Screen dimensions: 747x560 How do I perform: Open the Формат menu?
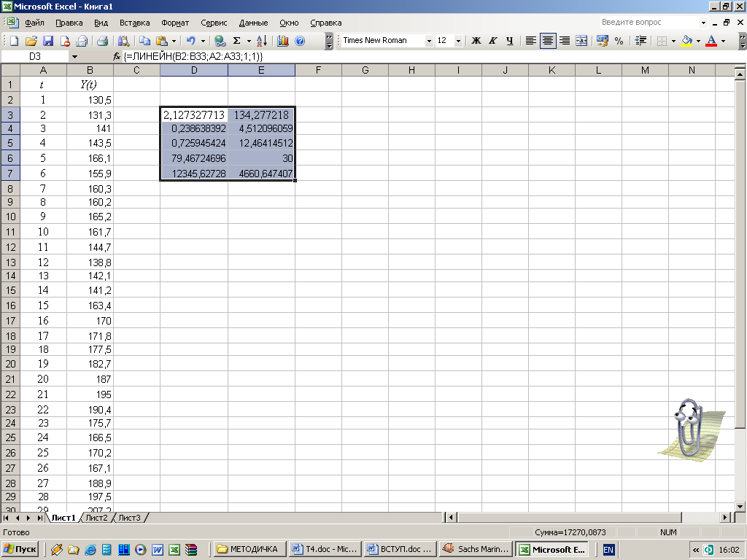(175, 23)
